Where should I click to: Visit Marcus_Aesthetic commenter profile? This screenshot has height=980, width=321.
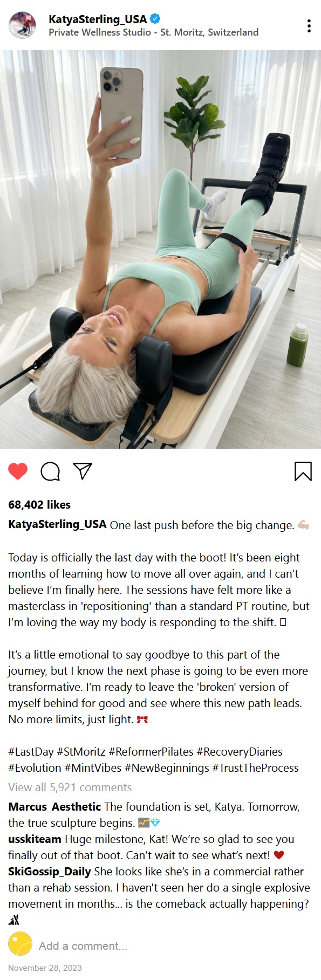(54, 807)
